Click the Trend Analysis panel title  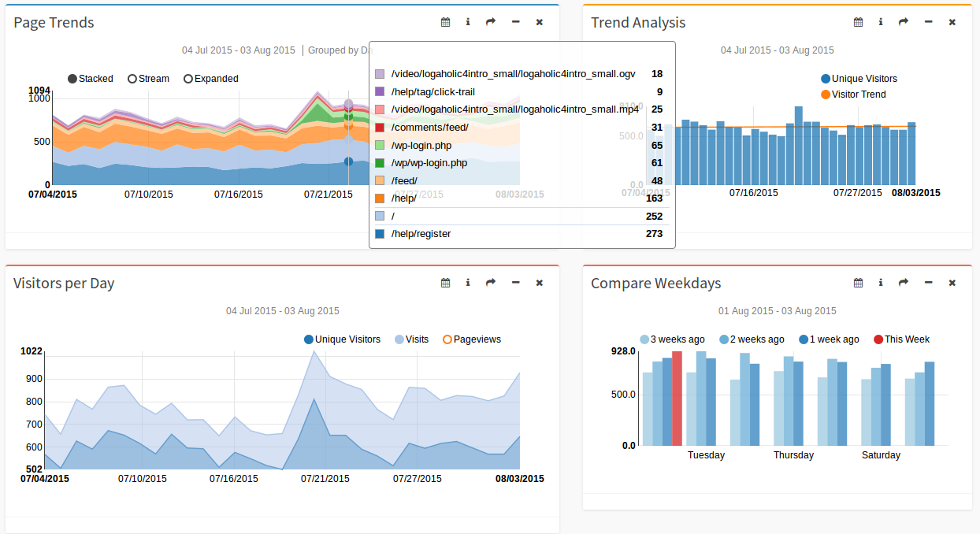click(x=638, y=23)
